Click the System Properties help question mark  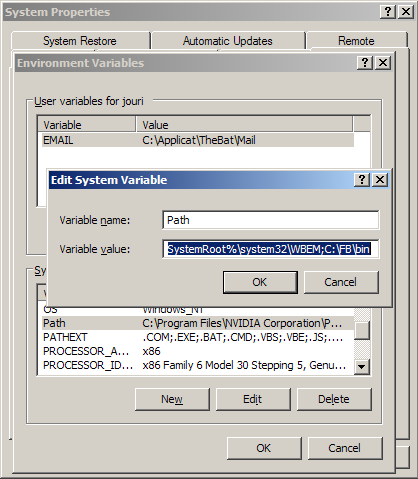[388, 12]
